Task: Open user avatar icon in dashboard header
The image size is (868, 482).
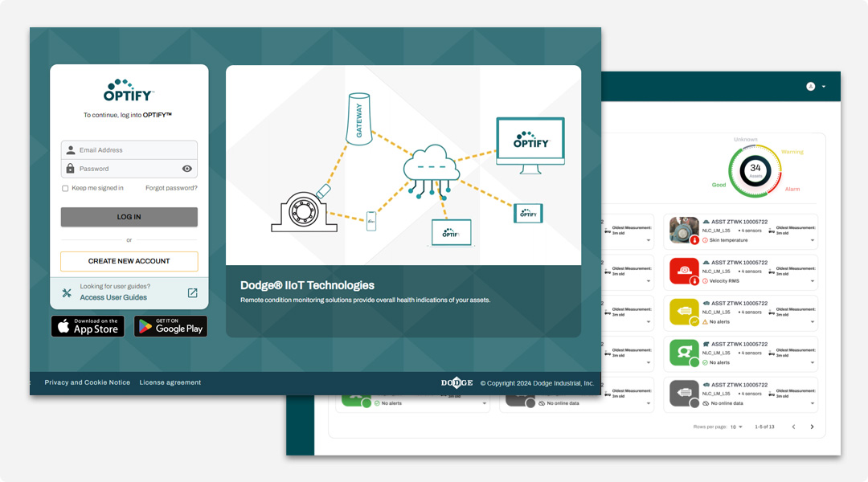Action: 810,86
